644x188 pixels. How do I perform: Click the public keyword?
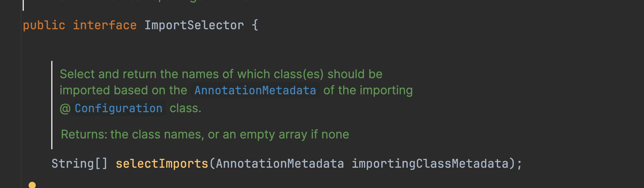[44, 26]
